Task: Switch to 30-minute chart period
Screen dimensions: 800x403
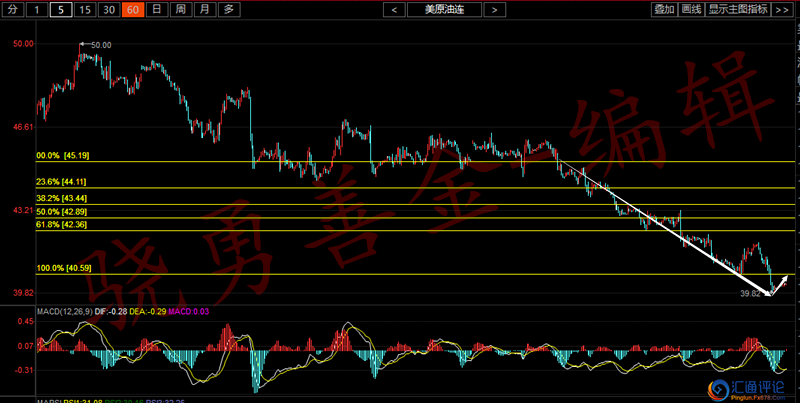Action: point(109,9)
